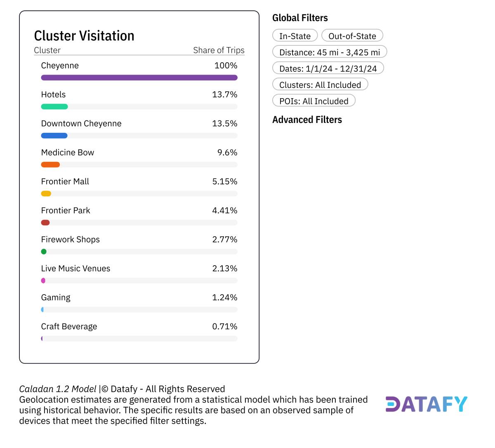Click the POIs: All Included chip
The width and height of the screenshot is (495, 448).
pyautogui.click(x=313, y=101)
